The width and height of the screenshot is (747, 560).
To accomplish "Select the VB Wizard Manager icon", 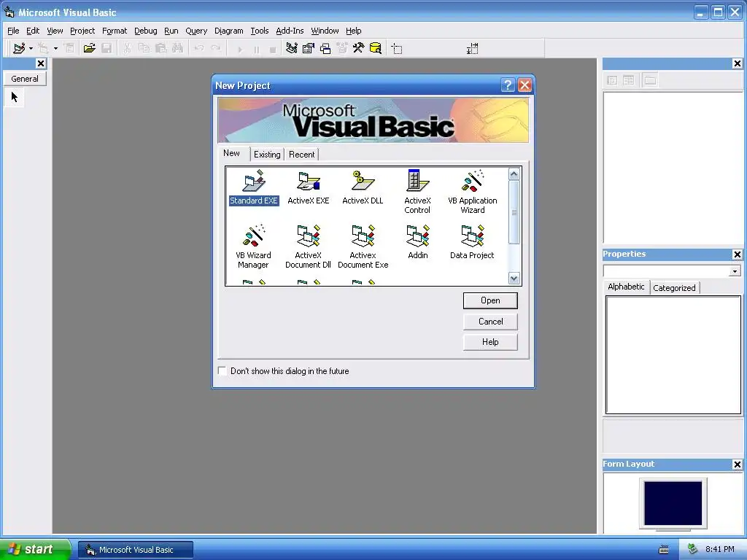I will [x=253, y=246].
